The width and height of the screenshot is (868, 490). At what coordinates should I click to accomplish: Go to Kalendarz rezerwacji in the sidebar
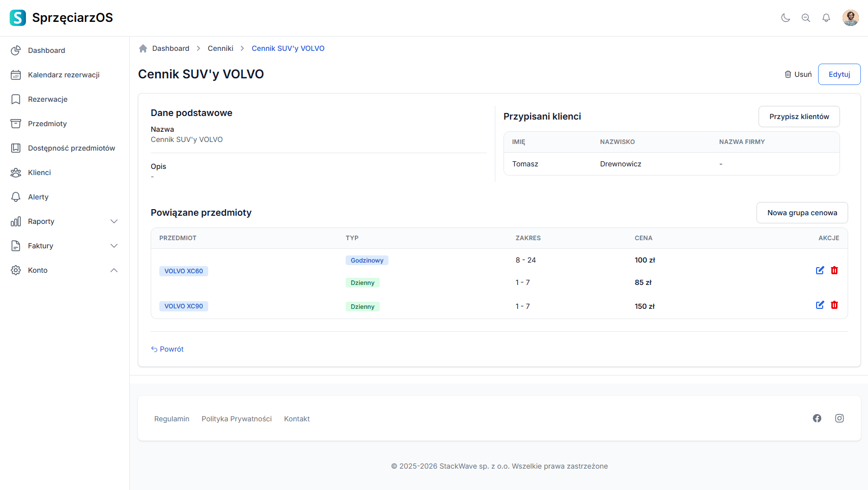pos(64,75)
